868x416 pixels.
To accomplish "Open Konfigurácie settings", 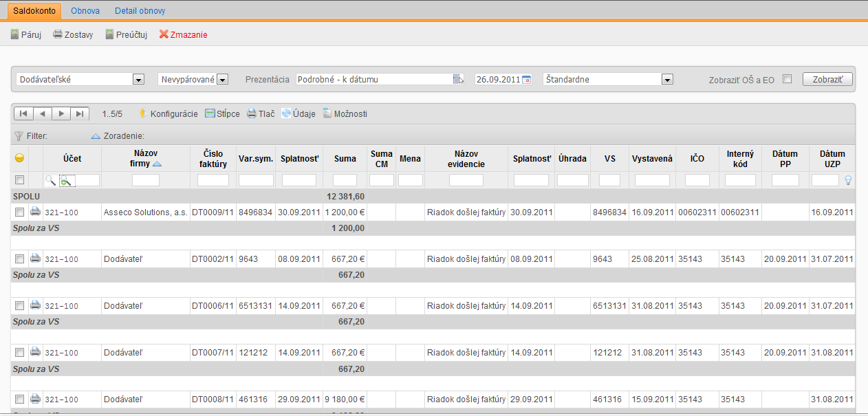I will [168, 113].
